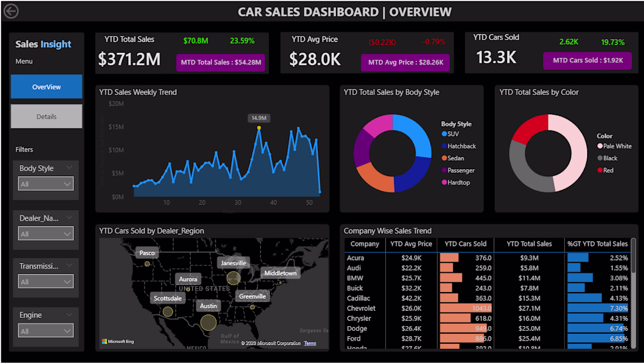The image size is (644, 363).
Task: Select the Buick row name
Action: point(355,288)
